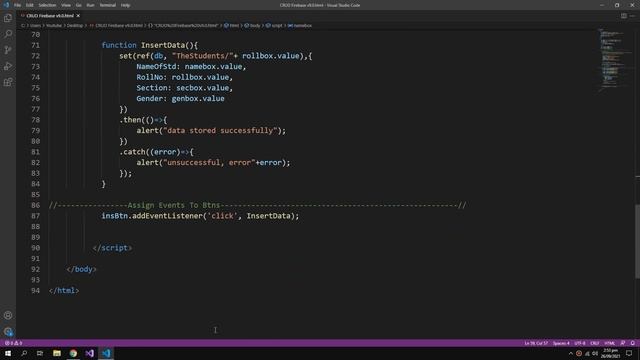Click line number 71 in the gutter

(x=36, y=45)
